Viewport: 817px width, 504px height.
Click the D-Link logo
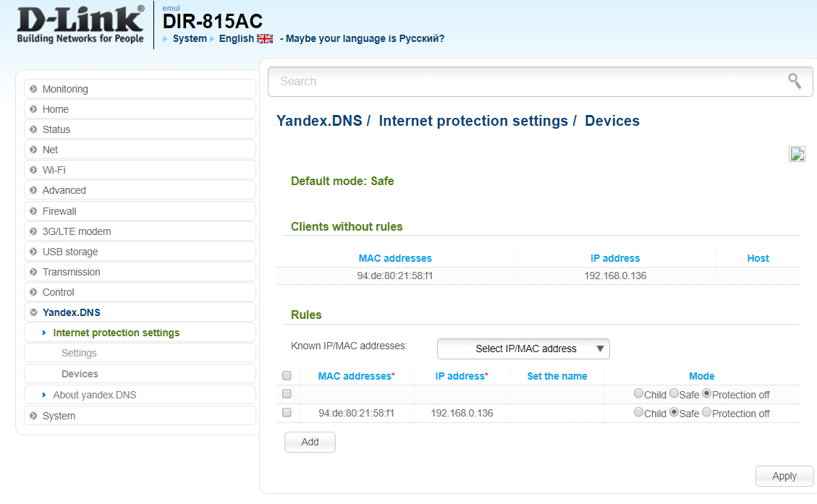click(x=80, y=25)
